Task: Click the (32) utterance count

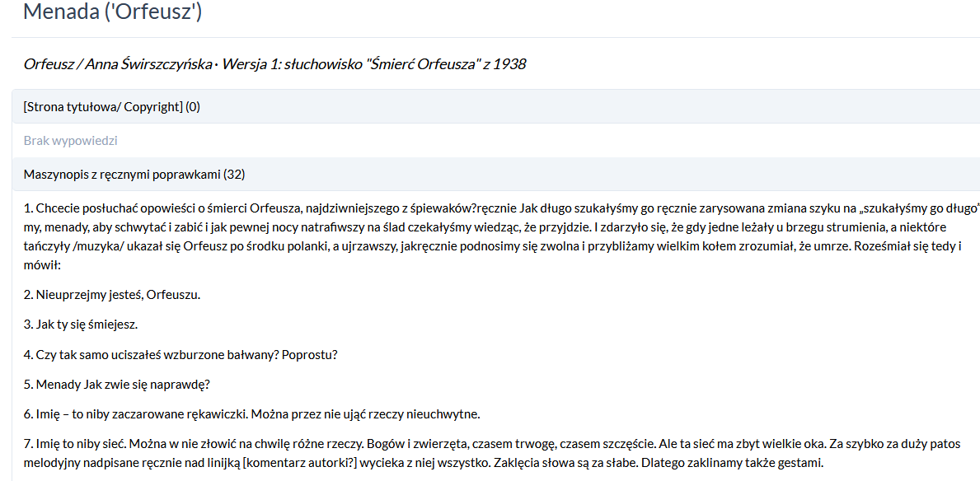Action: coord(234,174)
